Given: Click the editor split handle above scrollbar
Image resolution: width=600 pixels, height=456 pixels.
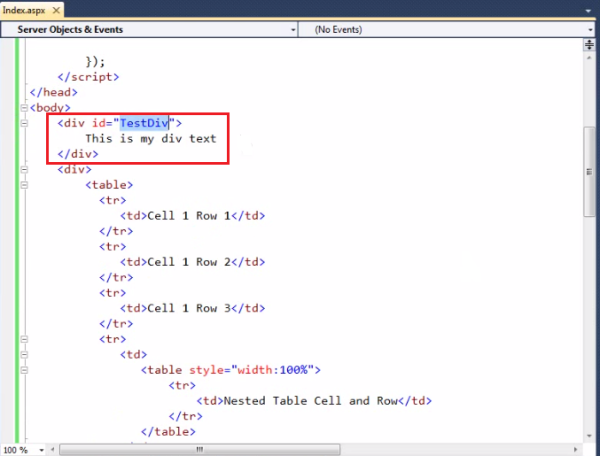Looking at the screenshot, I should click(589, 45).
